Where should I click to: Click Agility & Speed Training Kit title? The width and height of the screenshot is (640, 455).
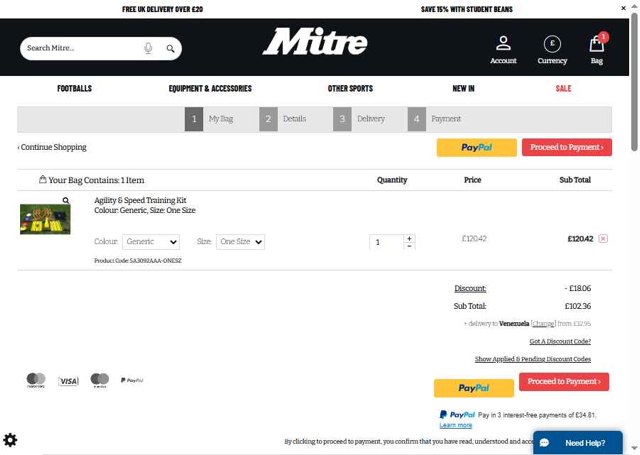click(x=140, y=200)
